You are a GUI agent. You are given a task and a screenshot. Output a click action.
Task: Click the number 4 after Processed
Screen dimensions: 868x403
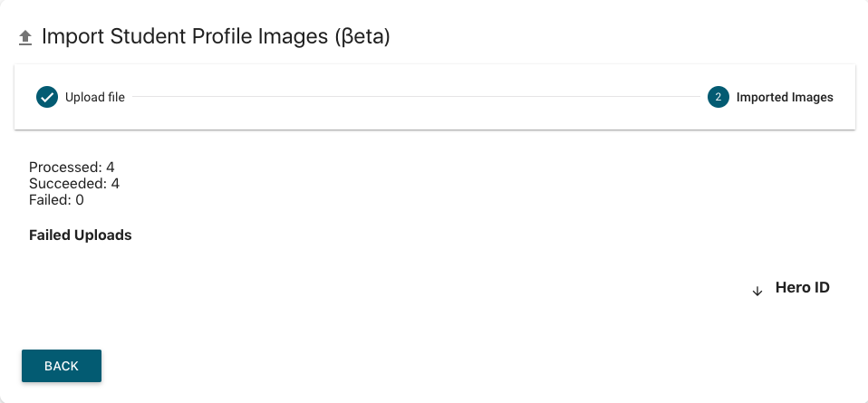(x=111, y=168)
